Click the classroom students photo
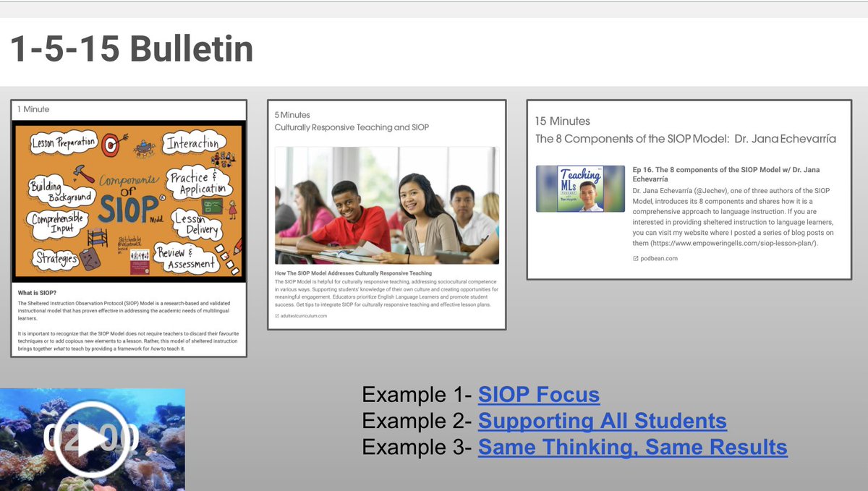 (x=387, y=206)
